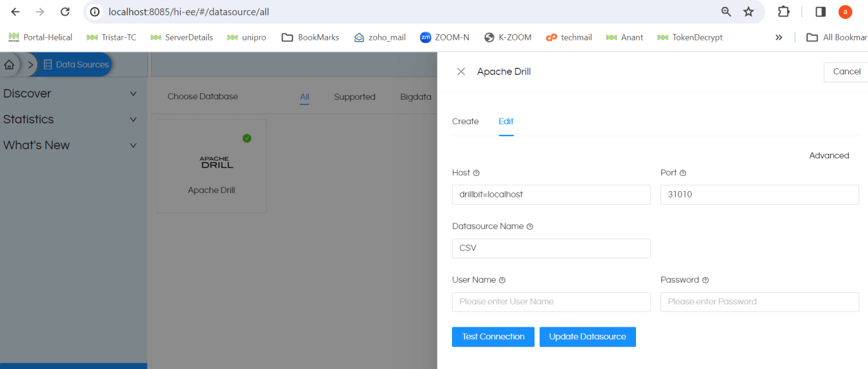Open Portal-Helical bookmark
The width and height of the screenshot is (868, 369).
(x=40, y=37)
